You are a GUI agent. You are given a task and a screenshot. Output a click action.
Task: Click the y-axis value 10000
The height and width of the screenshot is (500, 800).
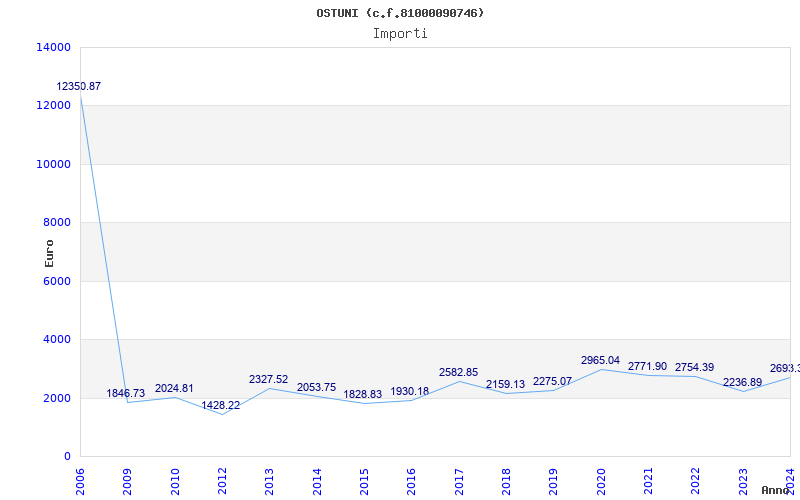click(x=54, y=164)
